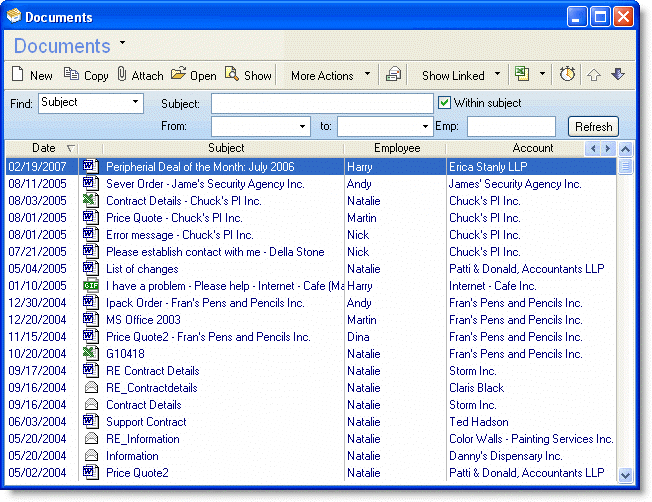The height and width of the screenshot is (502, 652).
Task: Select the 'MS Office 2003' document row
Action: tap(144, 320)
